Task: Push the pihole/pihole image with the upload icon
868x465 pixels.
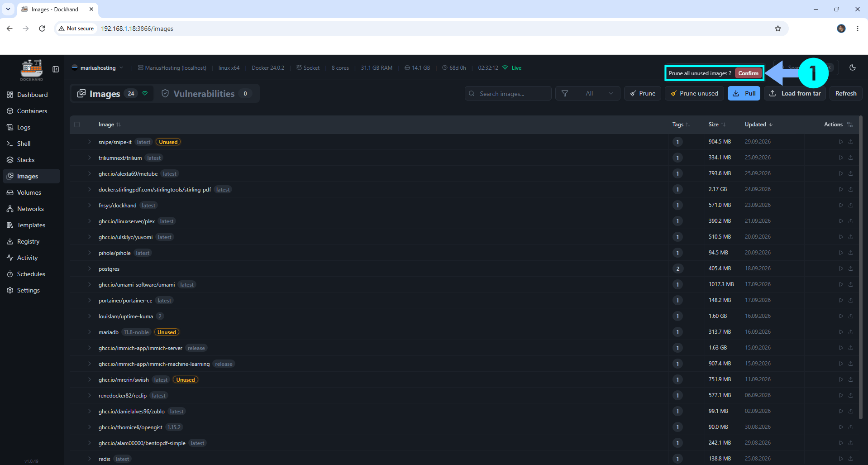Action: pos(851,253)
